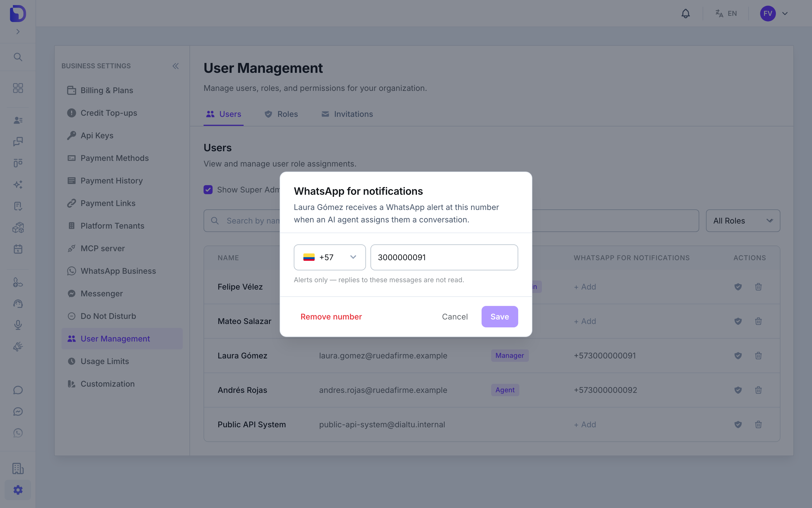Click Remove number link
Screen dimensions: 812x508
pos(331,316)
